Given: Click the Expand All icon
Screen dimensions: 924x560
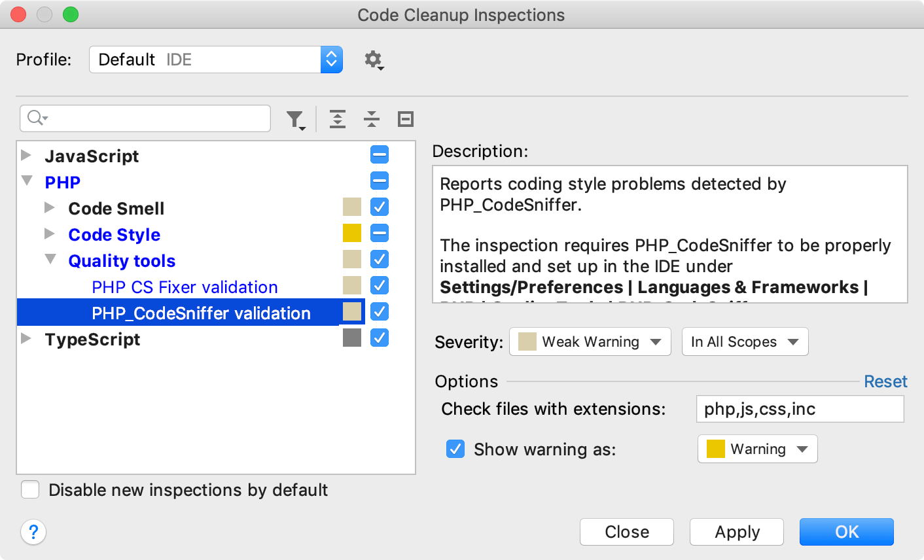Looking at the screenshot, I should click(338, 118).
